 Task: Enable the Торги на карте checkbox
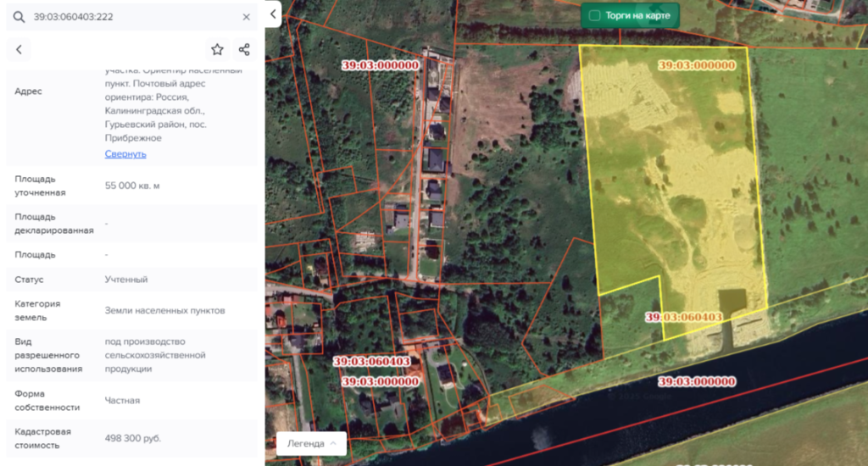pos(594,15)
